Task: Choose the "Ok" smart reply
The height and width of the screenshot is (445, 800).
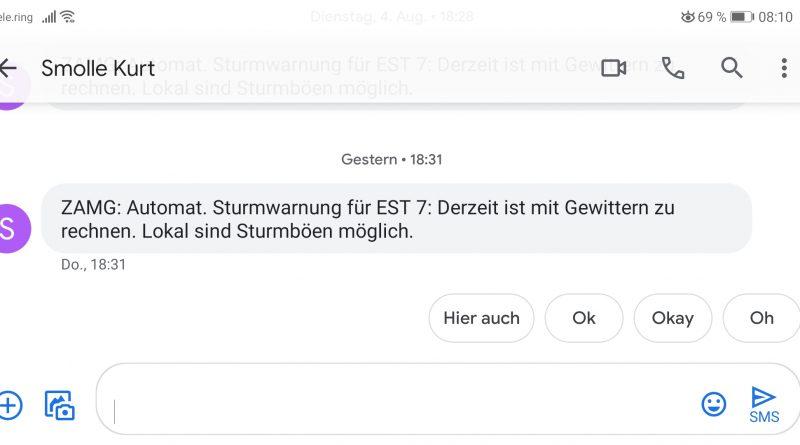Action: pos(584,318)
